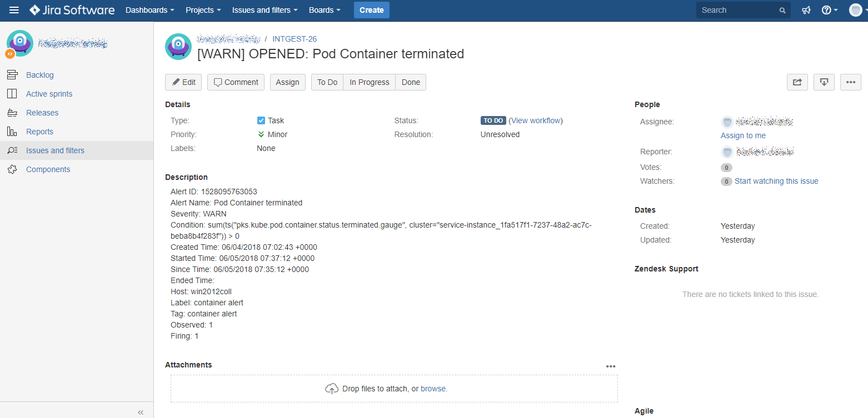
Task: Click the issue header project avatar
Action: pos(178,47)
